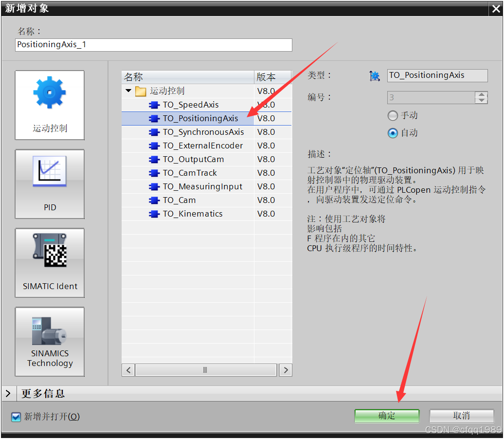
Task: Click the TO_SpeedAxis block icon
Action: (x=154, y=105)
